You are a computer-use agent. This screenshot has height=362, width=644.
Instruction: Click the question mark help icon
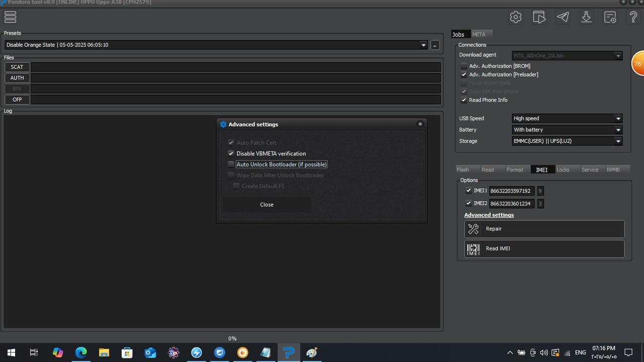633,17
